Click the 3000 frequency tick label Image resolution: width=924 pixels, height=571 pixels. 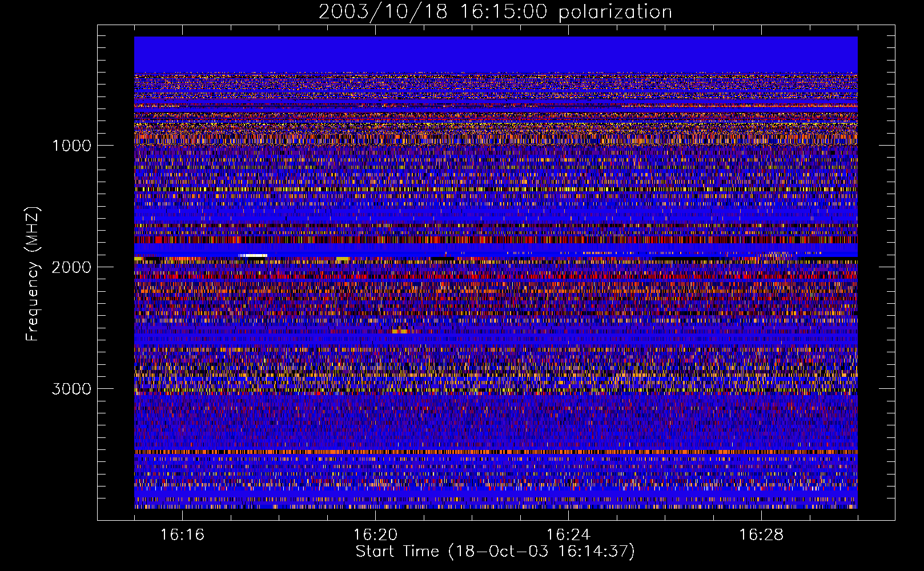(x=72, y=389)
